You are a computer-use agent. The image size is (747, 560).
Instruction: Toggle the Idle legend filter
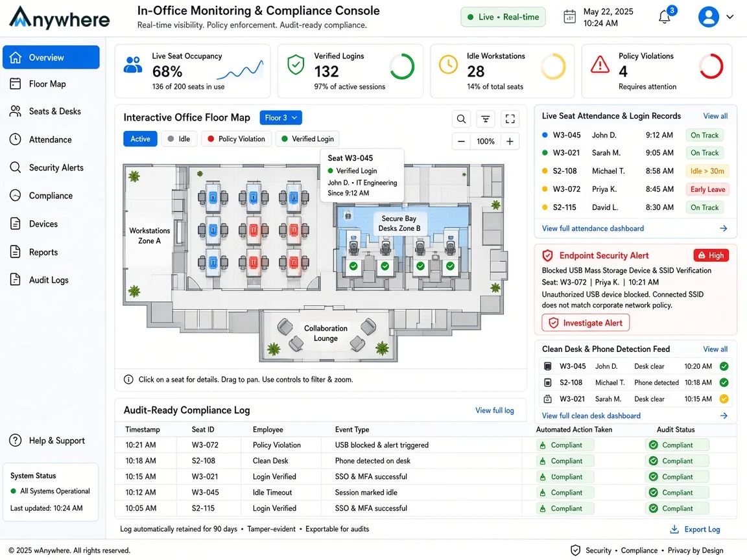tap(179, 139)
